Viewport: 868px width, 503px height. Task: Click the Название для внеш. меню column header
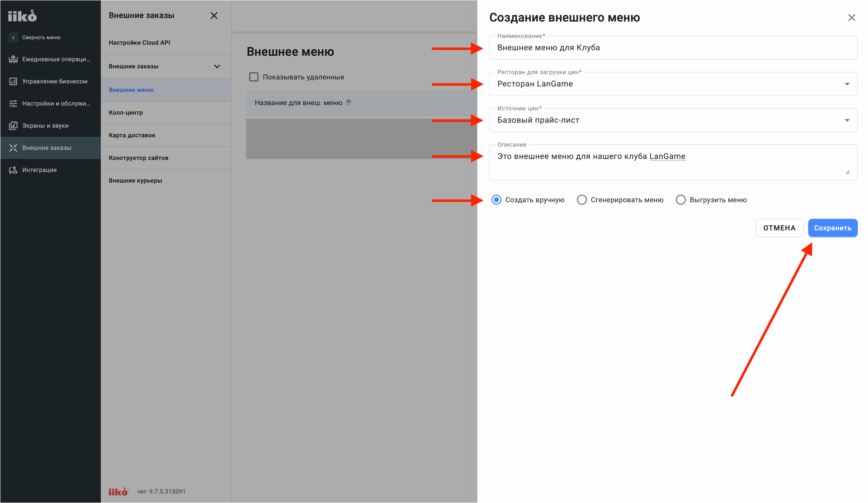[x=298, y=103]
